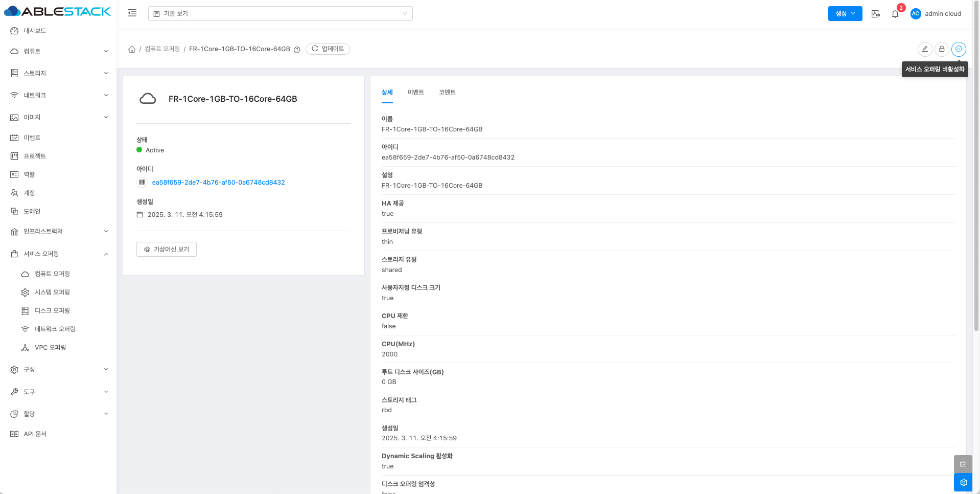
Task: Click the home breadcrumb icon
Action: (x=132, y=49)
